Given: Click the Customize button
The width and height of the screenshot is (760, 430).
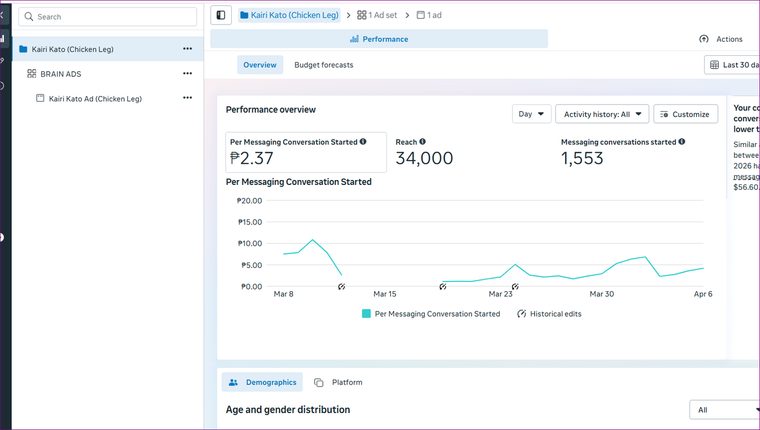Looking at the screenshot, I should pyautogui.click(x=685, y=114).
